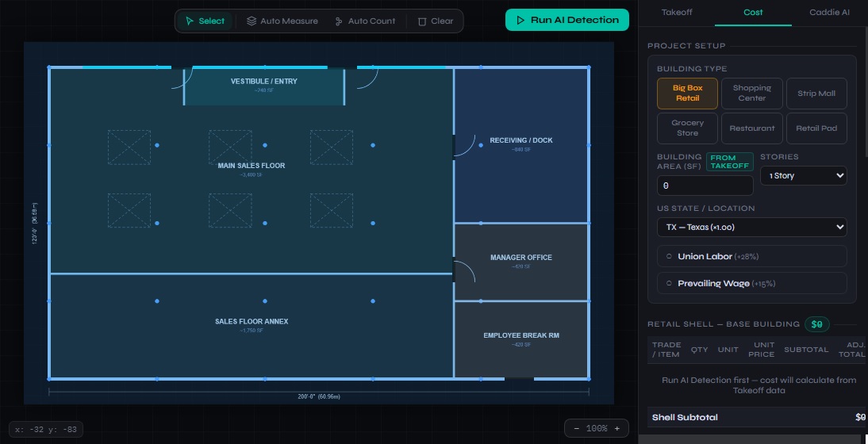
Task: Click the Building Area input field
Action: [x=705, y=186]
